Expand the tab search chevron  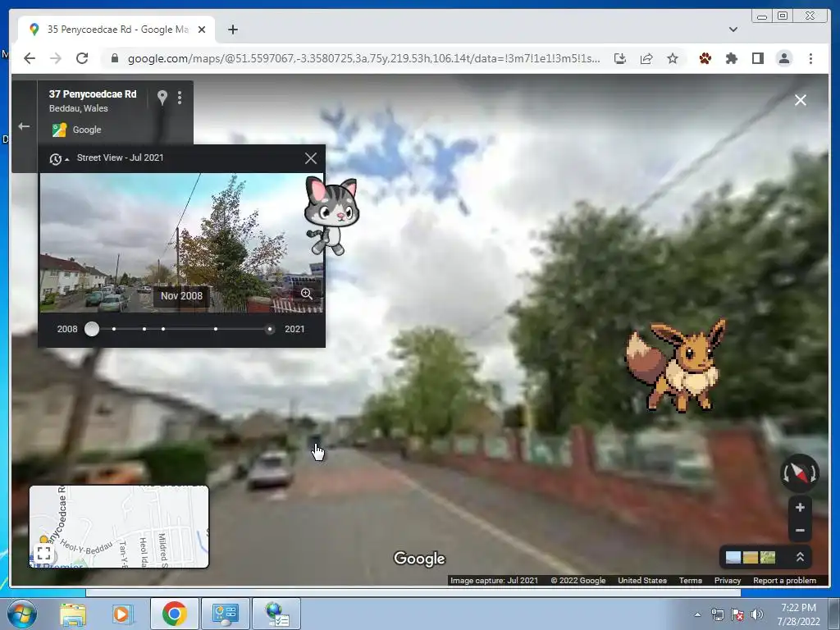click(733, 30)
